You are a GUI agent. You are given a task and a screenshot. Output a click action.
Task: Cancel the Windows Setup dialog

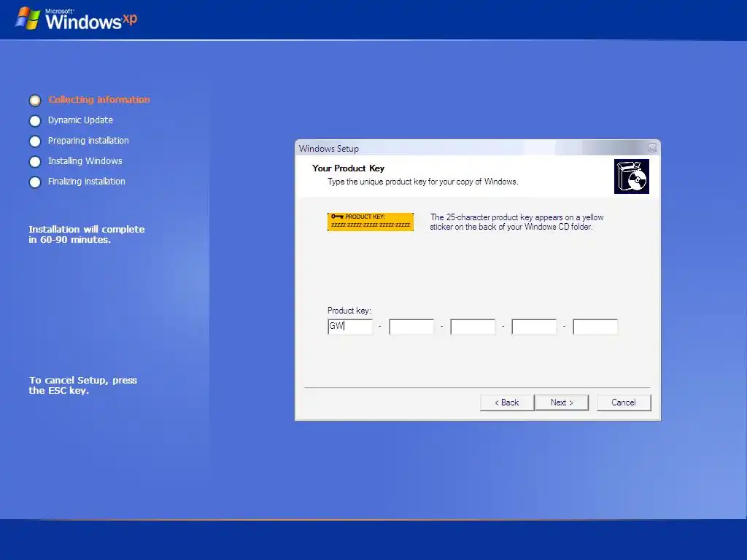(624, 402)
